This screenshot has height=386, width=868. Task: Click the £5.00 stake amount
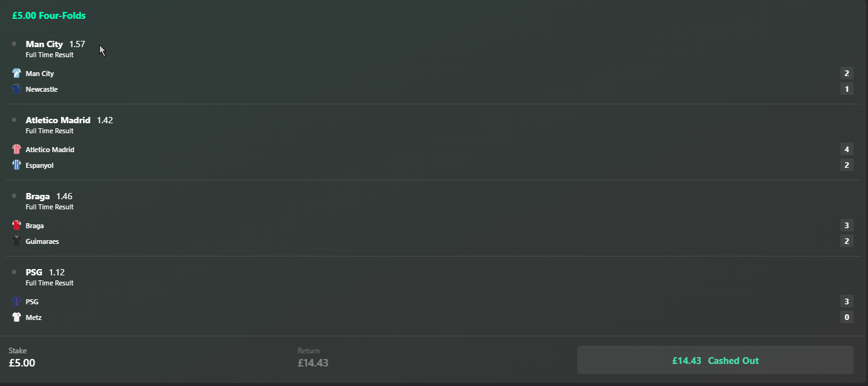pos(22,363)
